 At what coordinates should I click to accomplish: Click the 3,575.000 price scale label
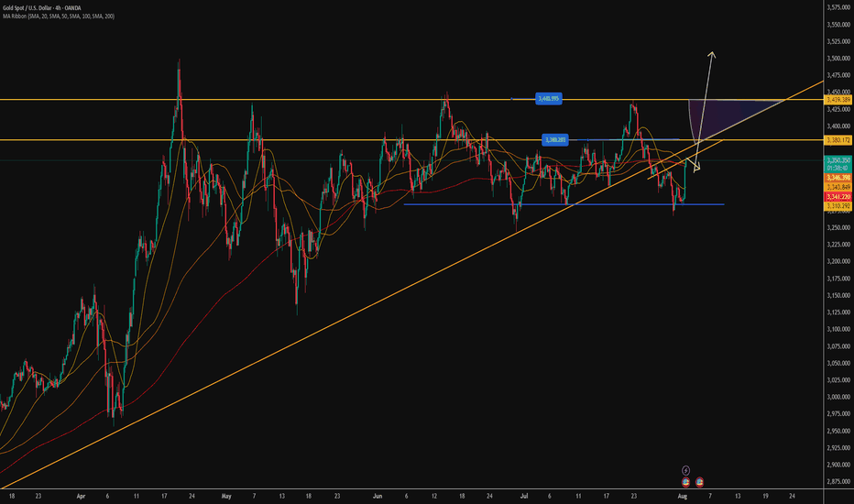(838, 7)
